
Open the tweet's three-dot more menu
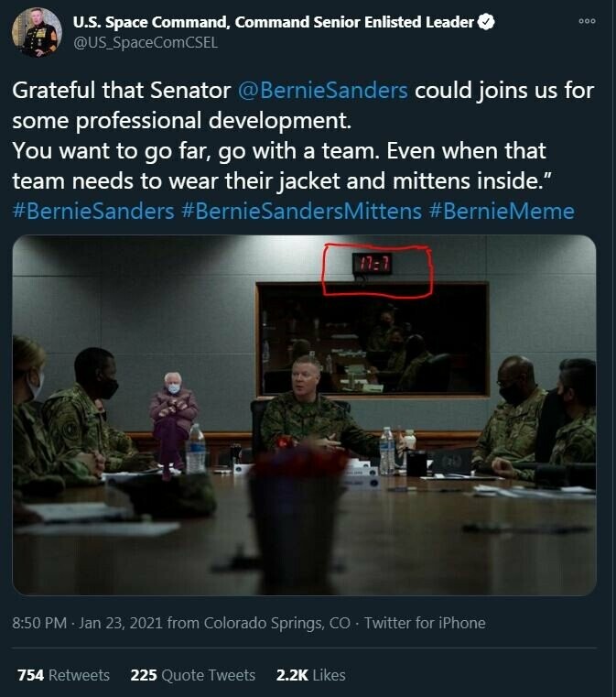[587, 22]
